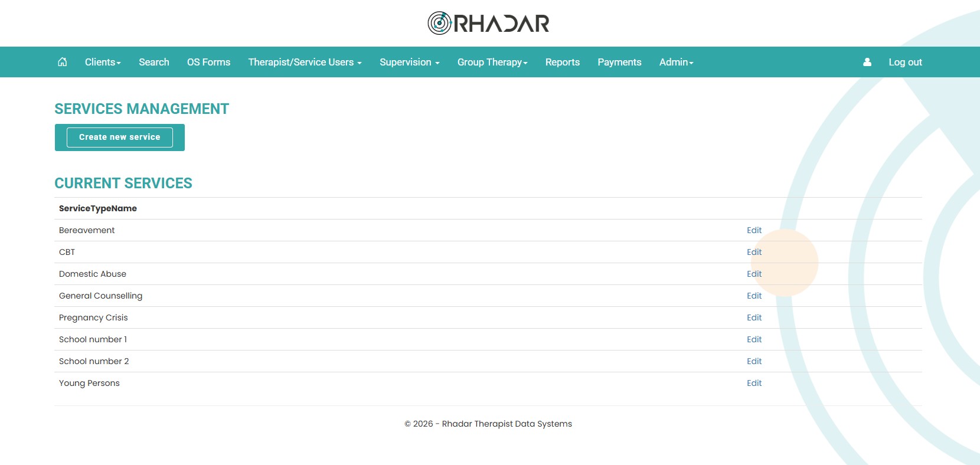Select the School number 2 name
The image size is (980, 465).
94,361
